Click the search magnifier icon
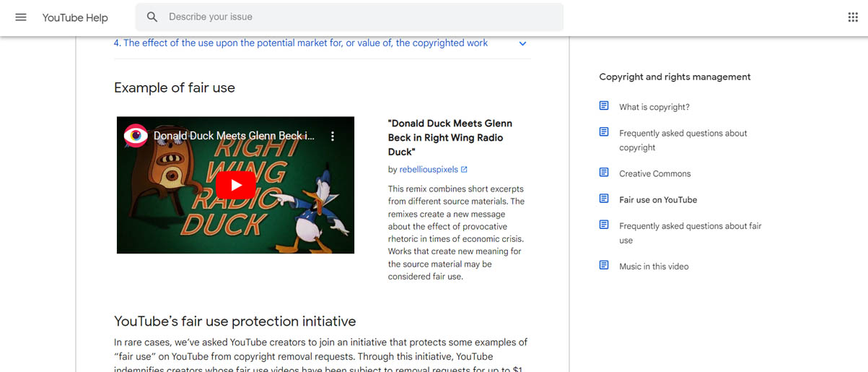The height and width of the screenshot is (372, 868). coord(152,17)
